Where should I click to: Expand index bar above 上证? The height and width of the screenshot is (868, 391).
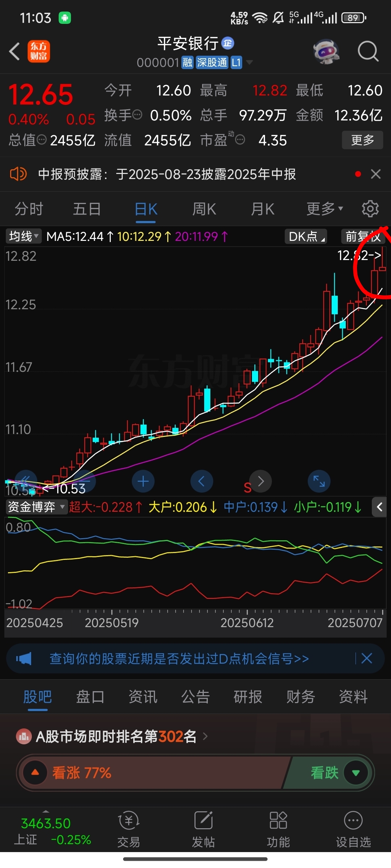46,812
